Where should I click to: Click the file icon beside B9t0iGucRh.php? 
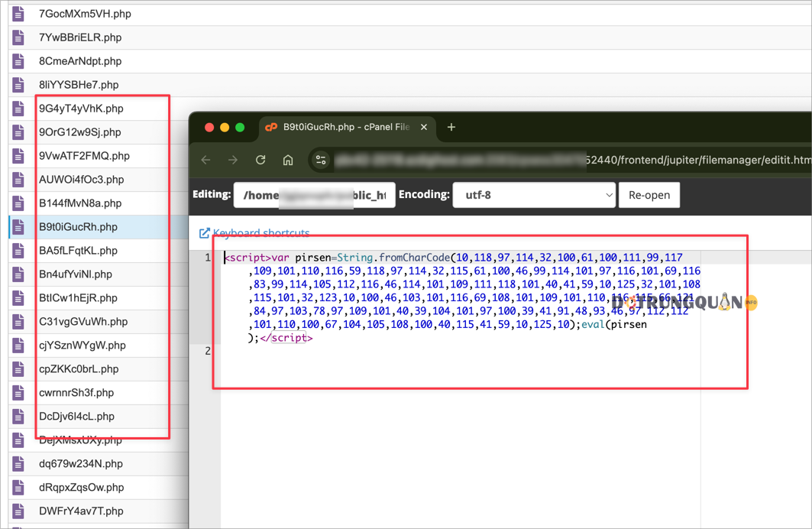click(18, 227)
